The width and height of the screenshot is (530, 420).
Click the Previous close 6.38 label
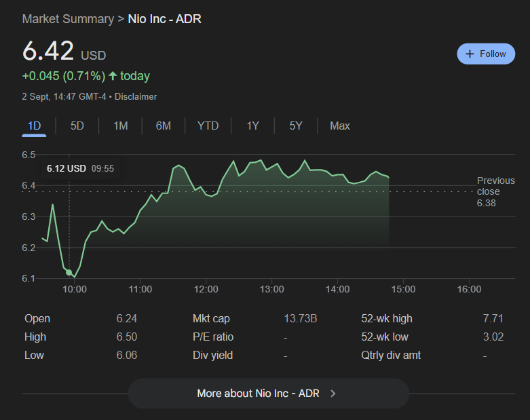tap(495, 191)
